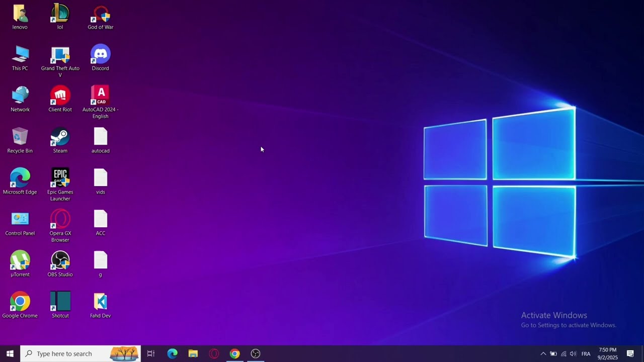This screenshot has height=362, width=644.
Task: Select the AutoCAD 2024 - English shortcut
Action: tap(100, 103)
